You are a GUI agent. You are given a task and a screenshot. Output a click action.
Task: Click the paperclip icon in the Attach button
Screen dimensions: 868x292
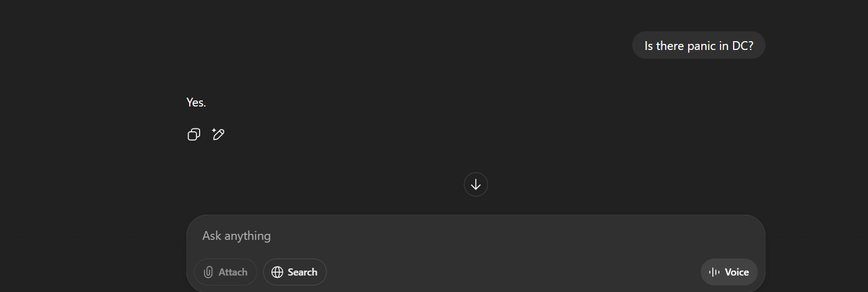pyautogui.click(x=208, y=272)
